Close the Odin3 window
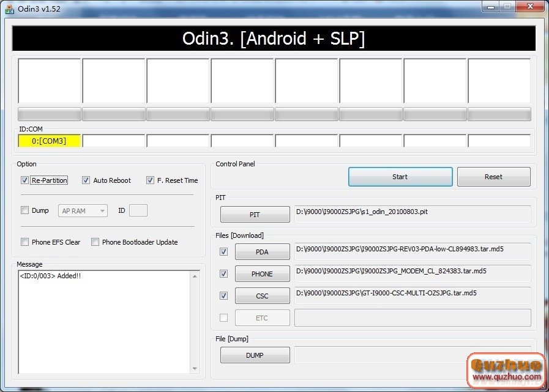This screenshot has width=549, height=392. pyautogui.click(x=530, y=6)
